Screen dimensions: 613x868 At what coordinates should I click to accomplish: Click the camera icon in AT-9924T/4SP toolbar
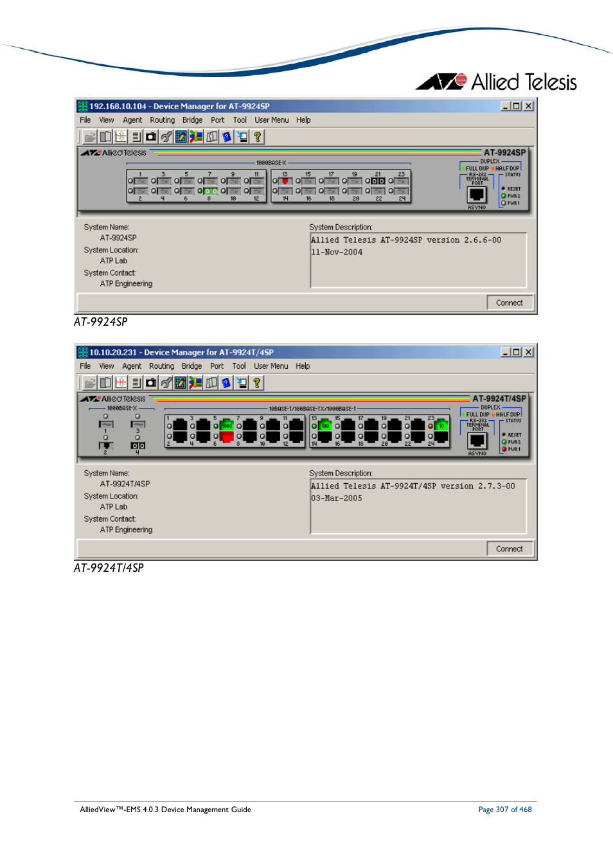click(x=151, y=383)
